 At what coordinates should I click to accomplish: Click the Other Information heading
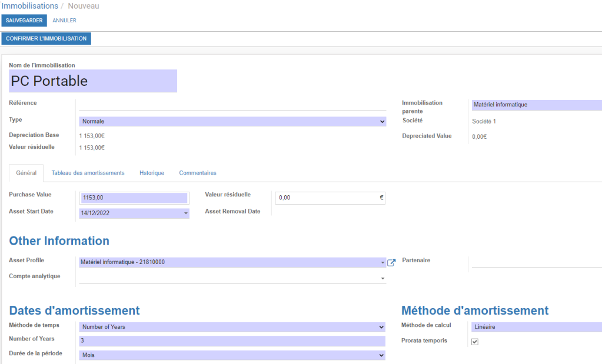click(x=59, y=241)
